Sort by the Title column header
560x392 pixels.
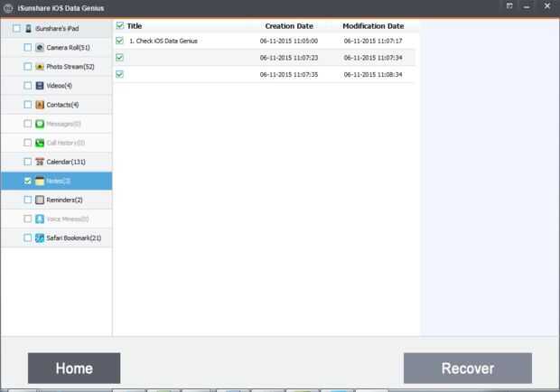(x=135, y=26)
